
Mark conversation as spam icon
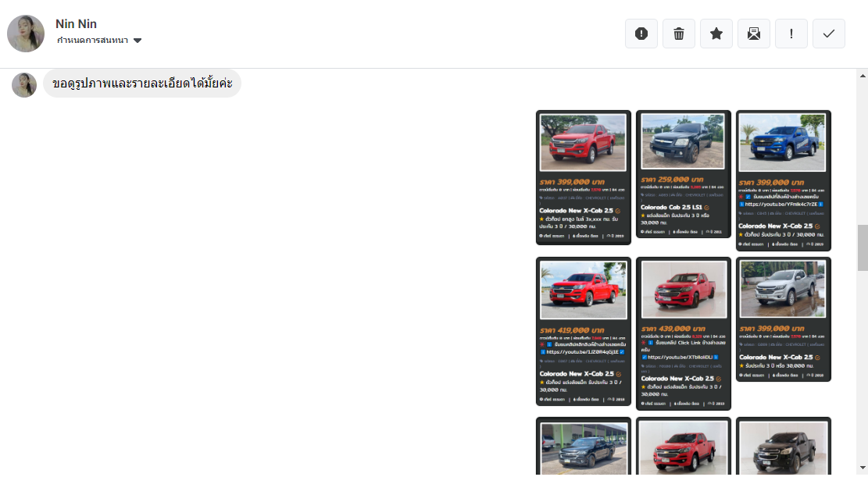(x=641, y=34)
